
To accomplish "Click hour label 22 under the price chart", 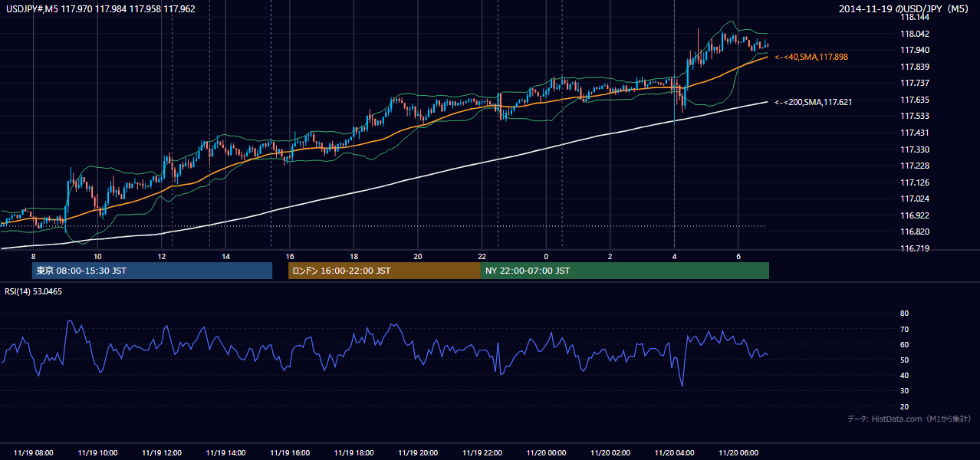I will pyautogui.click(x=482, y=256).
